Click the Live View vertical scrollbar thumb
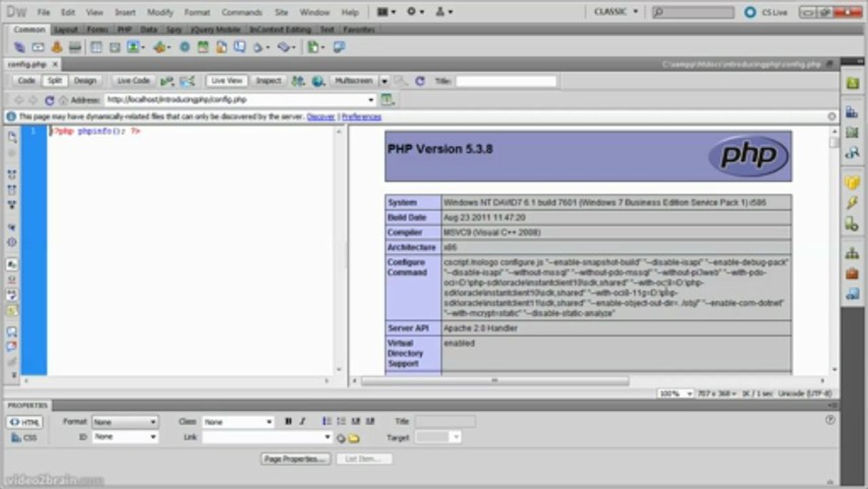Image resolution: width=868 pixels, height=489 pixels. pos(834,142)
